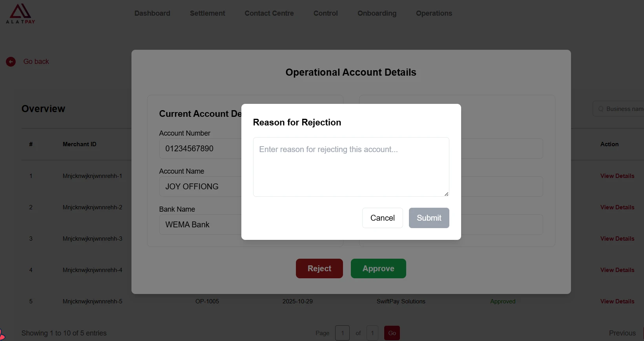View Details for merchant row 1
This screenshot has height=341, width=644.
click(617, 176)
